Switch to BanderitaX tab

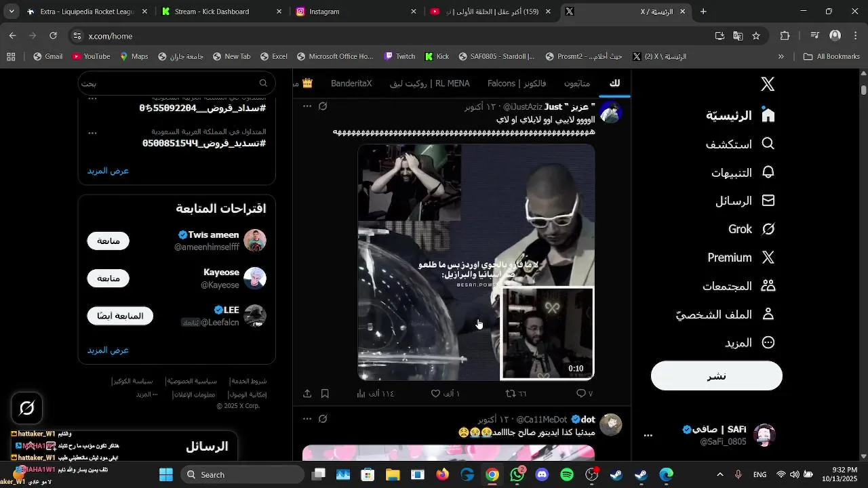351,83
